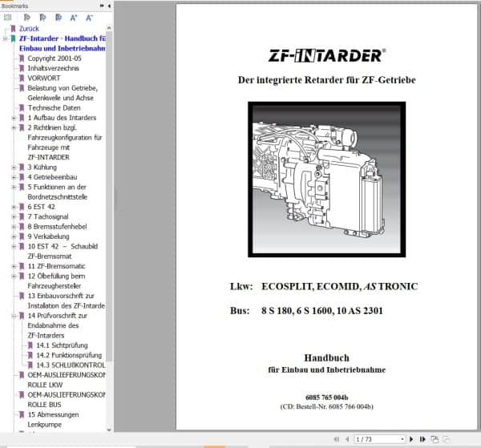Screen dimensions: 481x448
Task: Open the bookmarks options menu icon
Action: pyautogui.click(x=8, y=18)
